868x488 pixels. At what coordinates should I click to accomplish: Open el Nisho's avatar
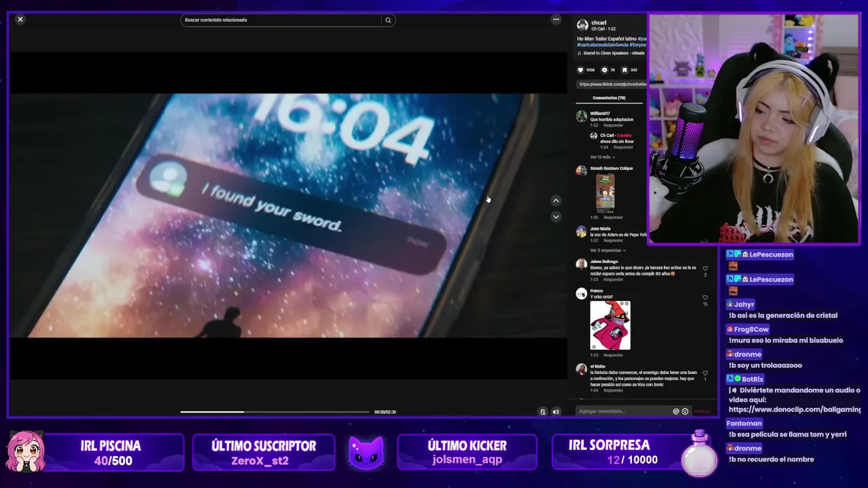pos(581,369)
